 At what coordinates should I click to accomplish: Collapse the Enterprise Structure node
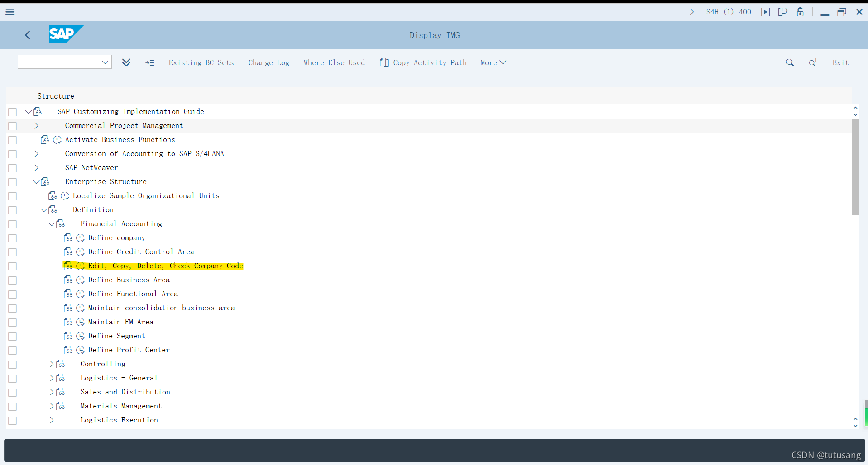tap(36, 182)
